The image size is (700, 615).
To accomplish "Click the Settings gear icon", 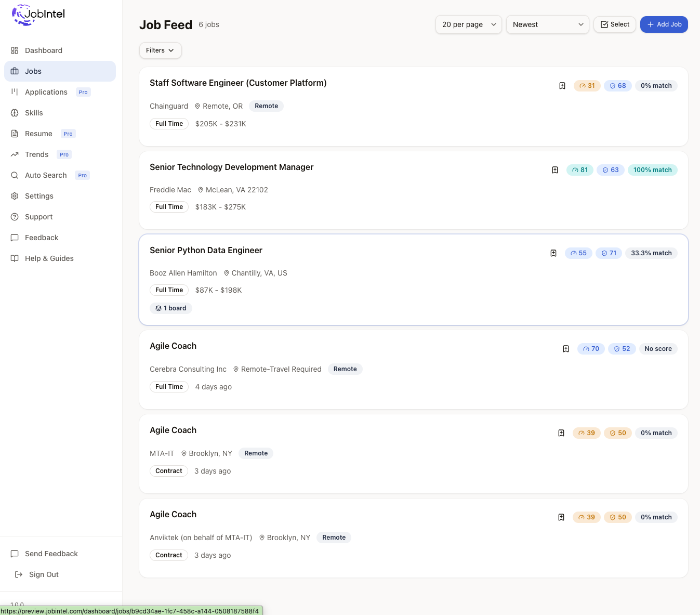I will (15, 196).
